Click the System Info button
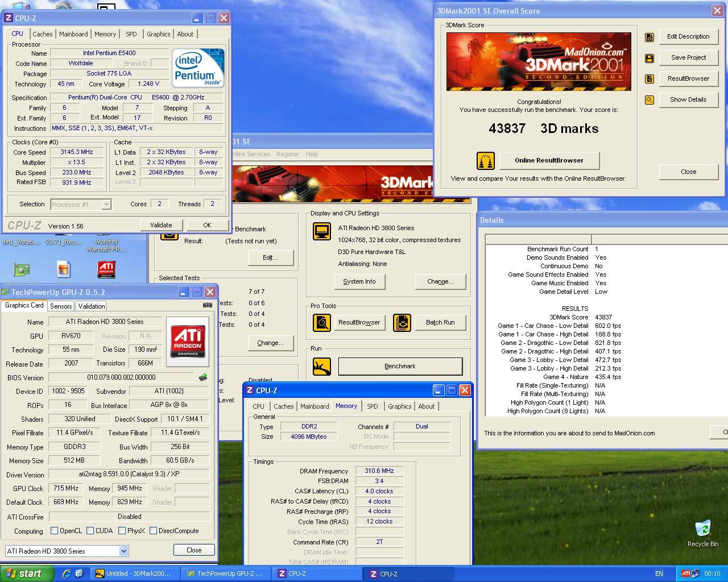 359,281
